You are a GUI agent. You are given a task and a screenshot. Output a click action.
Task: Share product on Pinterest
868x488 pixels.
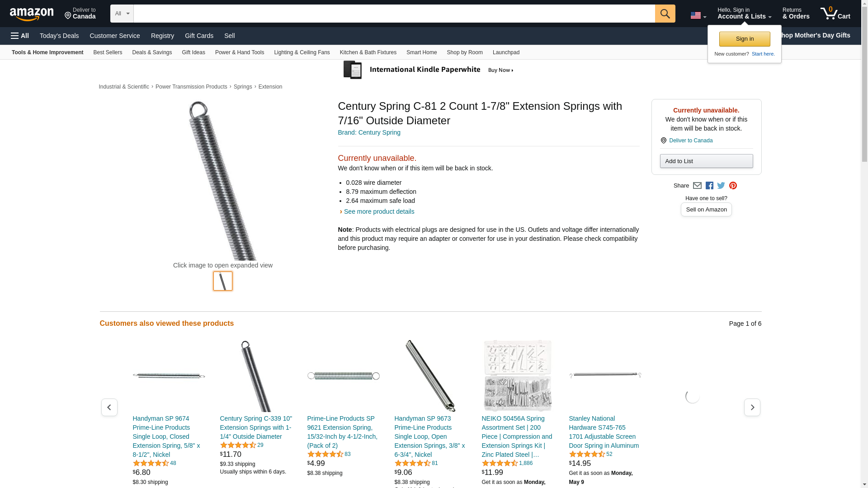(x=733, y=186)
